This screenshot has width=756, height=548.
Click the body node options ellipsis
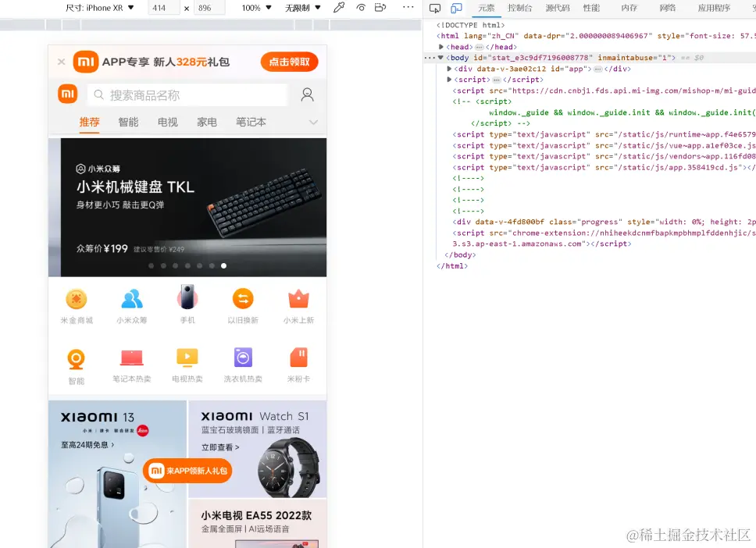coord(429,58)
